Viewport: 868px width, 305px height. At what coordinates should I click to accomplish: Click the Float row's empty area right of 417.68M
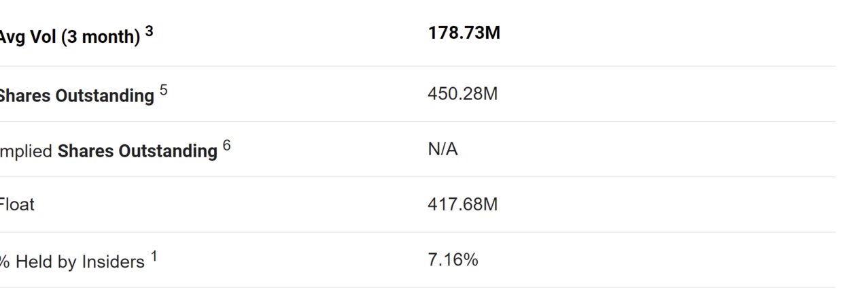(666, 204)
